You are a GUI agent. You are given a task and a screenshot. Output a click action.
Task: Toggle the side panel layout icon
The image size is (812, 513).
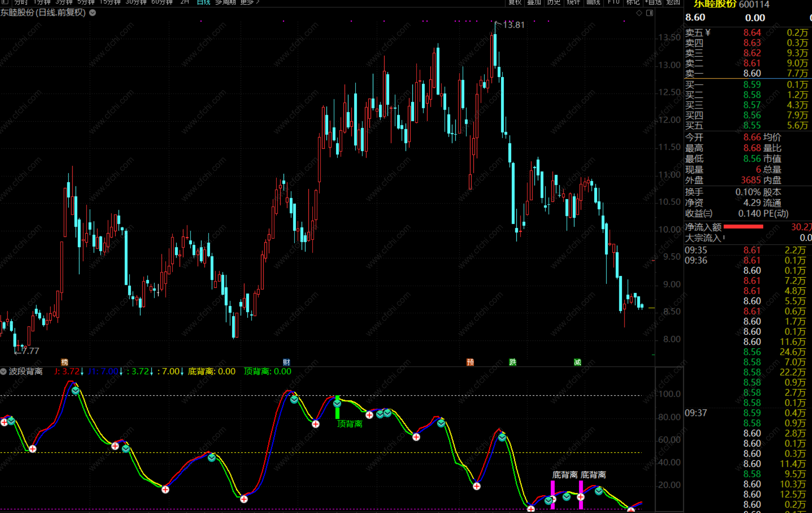650,13
